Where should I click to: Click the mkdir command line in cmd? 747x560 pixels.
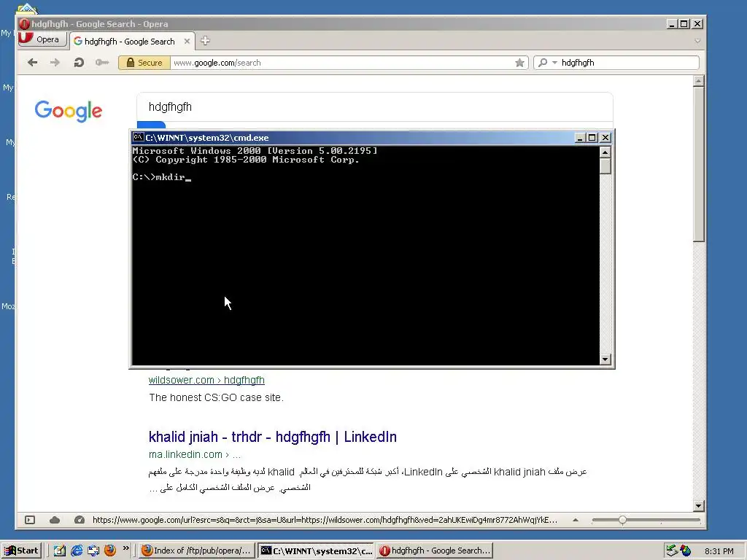click(161, 177)
